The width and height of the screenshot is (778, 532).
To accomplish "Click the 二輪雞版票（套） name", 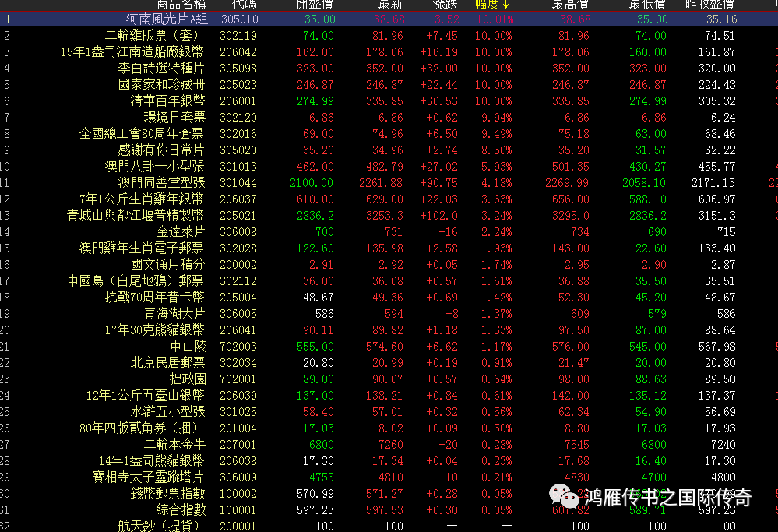I will pos(154,36).
